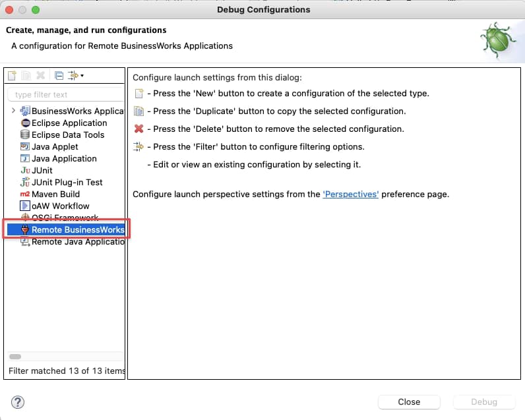This screenshot has height=420, width=525.
Task: Select the Maven Build entry
Action: [55, 194]
